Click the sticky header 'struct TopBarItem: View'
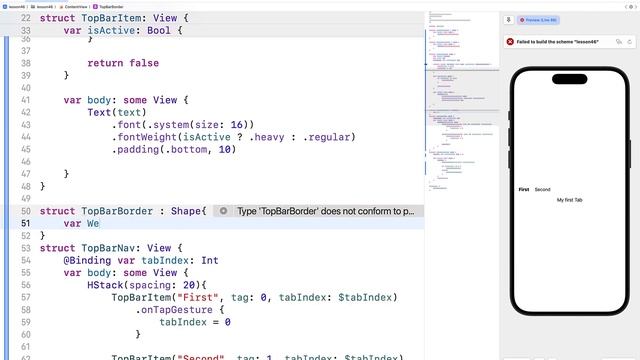The height and width of the screenshot is (360, 640). [x=114, y=18]
